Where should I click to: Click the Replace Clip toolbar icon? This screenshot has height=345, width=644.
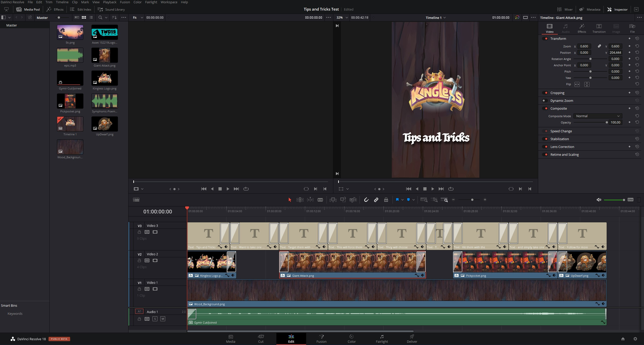[353, 200]
